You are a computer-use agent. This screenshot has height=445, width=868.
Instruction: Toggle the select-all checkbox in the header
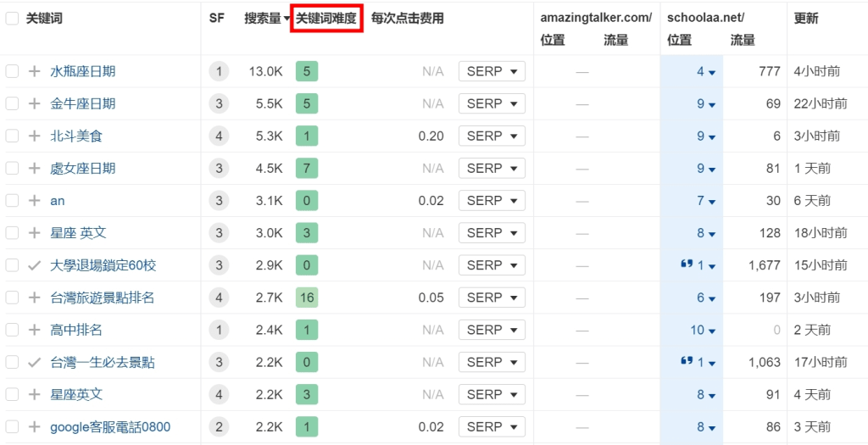(x=12, y=19)
